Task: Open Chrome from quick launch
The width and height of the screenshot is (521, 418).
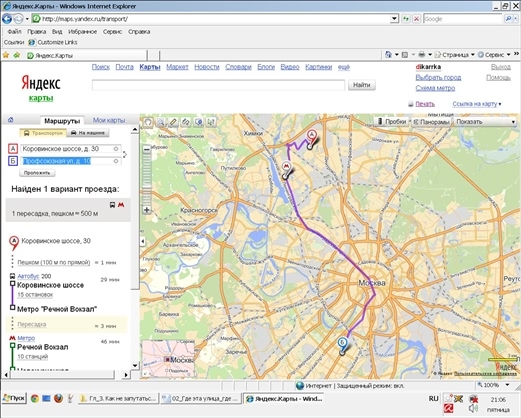Action: click(x=35, y=398)
